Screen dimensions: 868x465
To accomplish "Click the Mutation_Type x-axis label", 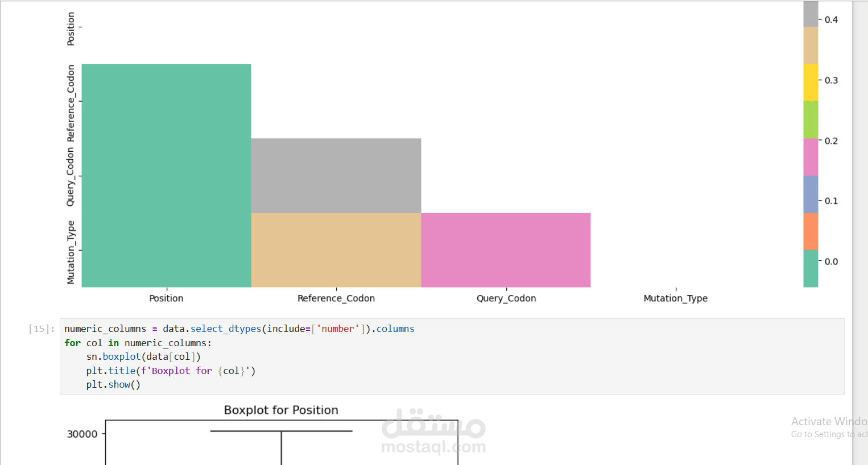I will point(676,298).
